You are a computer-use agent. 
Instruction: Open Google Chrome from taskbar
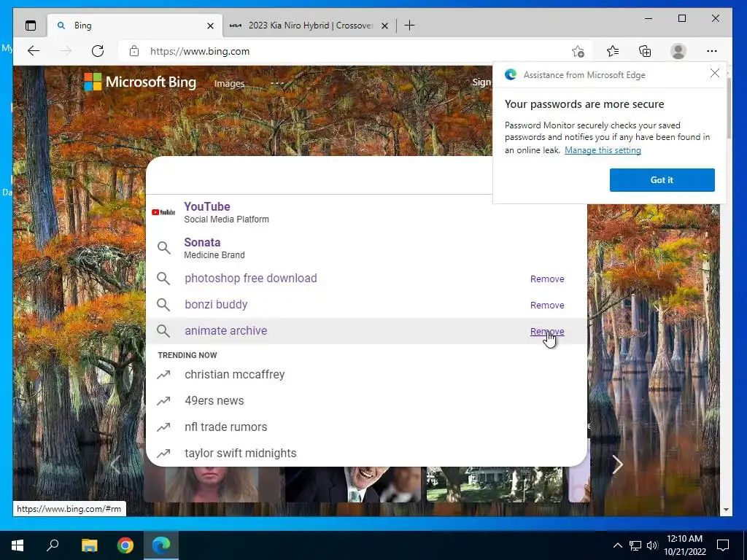pyautogui.click(x=125, y=545)
